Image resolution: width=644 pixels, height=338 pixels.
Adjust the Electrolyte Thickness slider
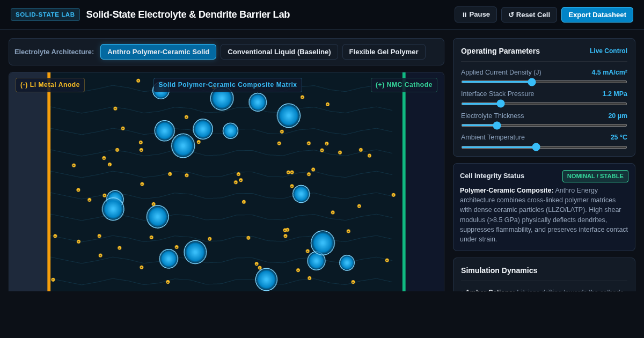point(544,126)
